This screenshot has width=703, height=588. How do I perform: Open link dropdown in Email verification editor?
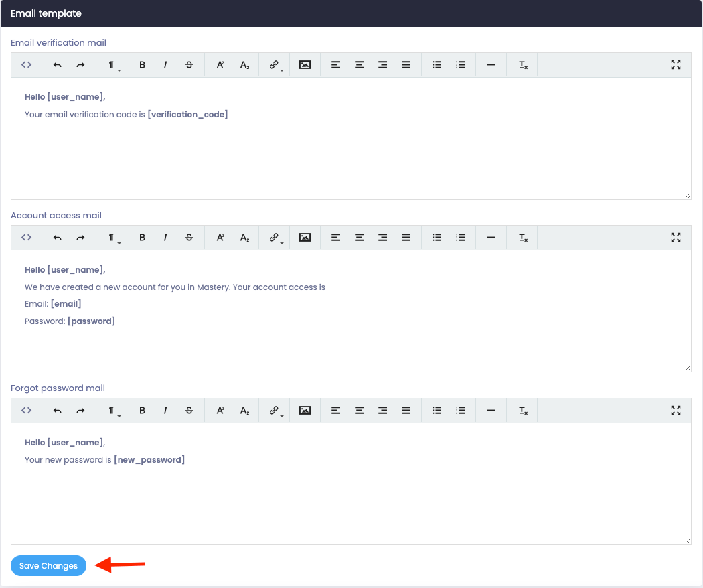[275, 65]
